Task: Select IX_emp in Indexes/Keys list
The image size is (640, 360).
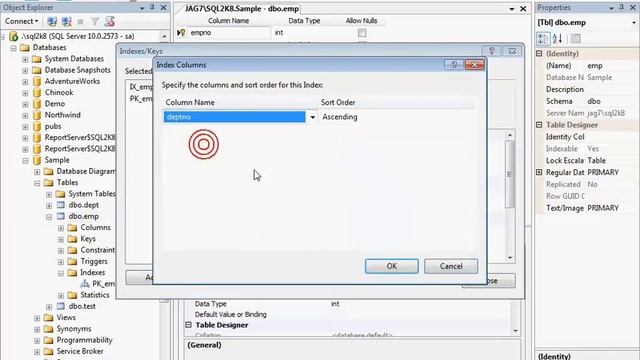Action: 141,87
